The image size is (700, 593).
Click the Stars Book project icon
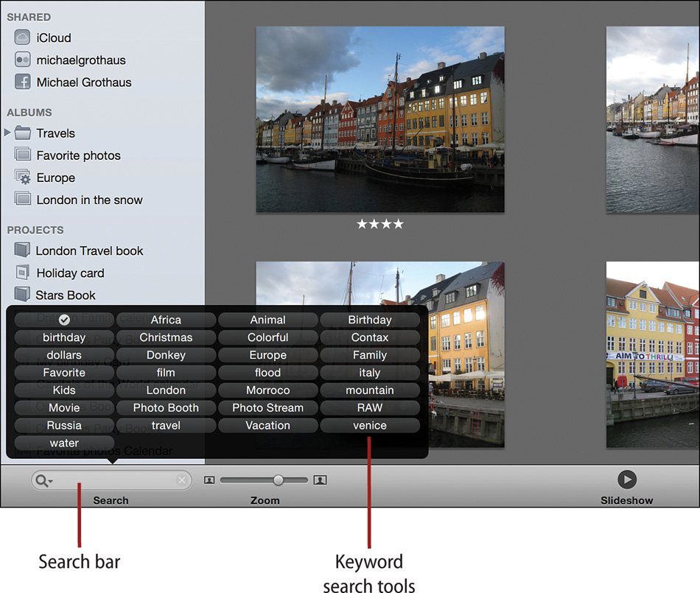pyautogui.click(x=22, y=295)
